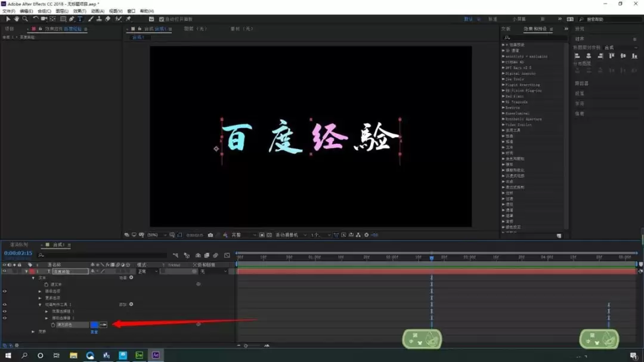
Task: Expand the Transform group
Action: click(x=33, y=332)
